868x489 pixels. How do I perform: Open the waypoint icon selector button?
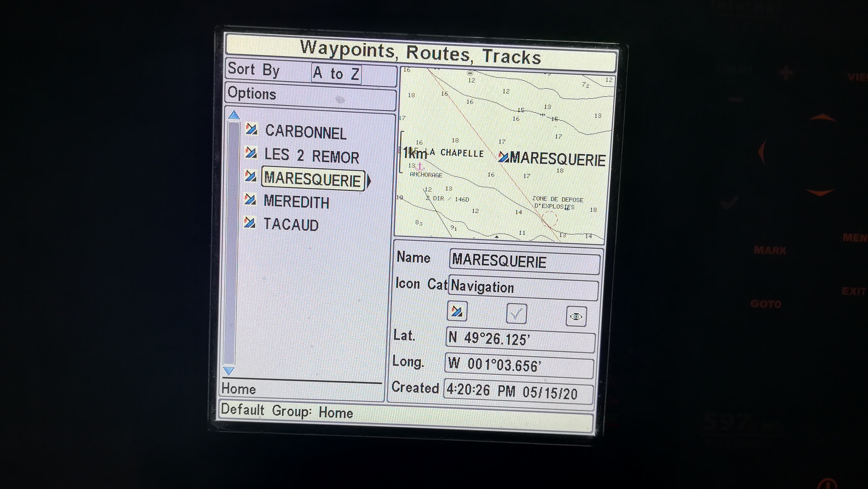pos(457,311)
